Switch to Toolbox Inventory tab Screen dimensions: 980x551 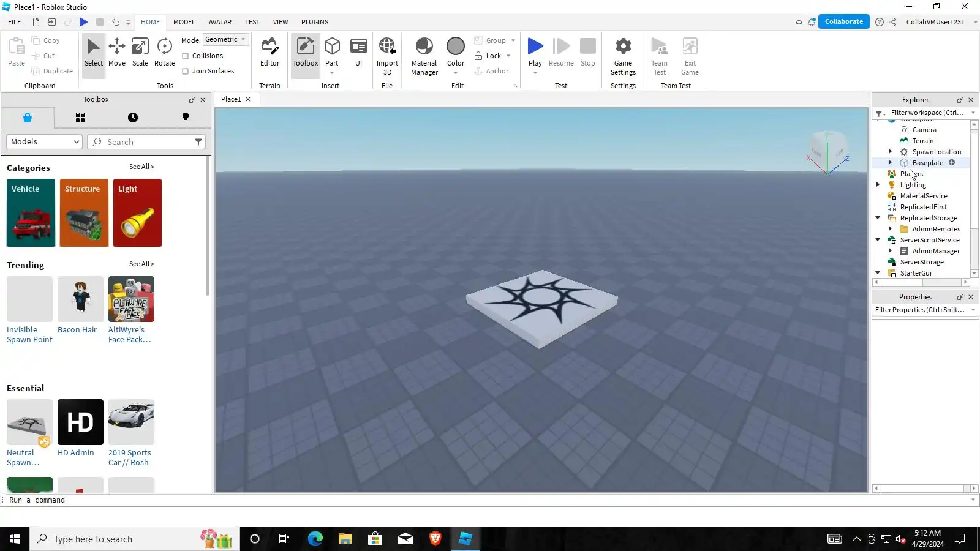click(x=80, y=118)
